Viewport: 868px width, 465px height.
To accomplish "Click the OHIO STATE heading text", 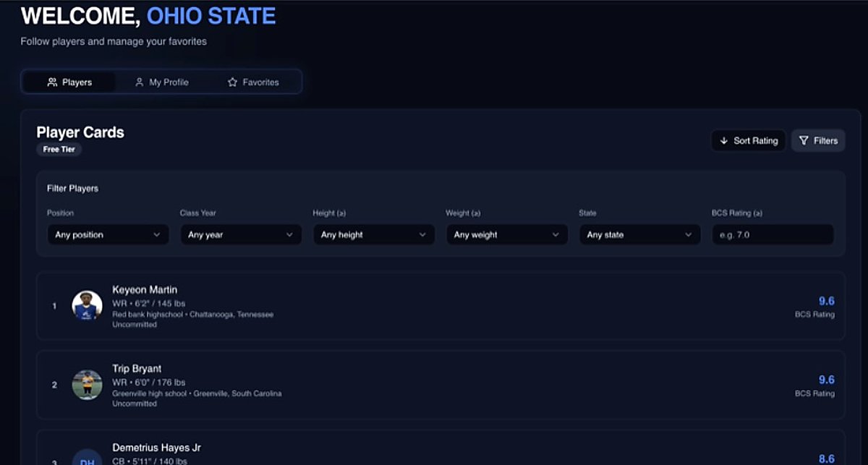I will pos(211,15).
